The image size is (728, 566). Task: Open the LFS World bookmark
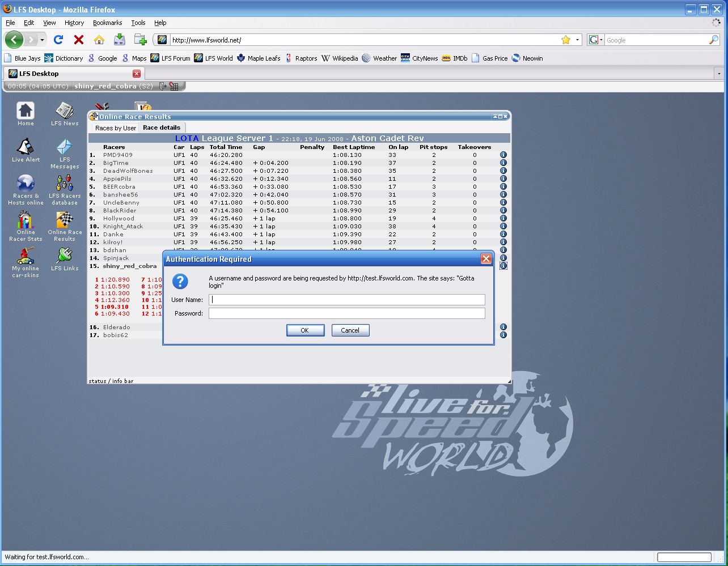(x=214, y=58)
